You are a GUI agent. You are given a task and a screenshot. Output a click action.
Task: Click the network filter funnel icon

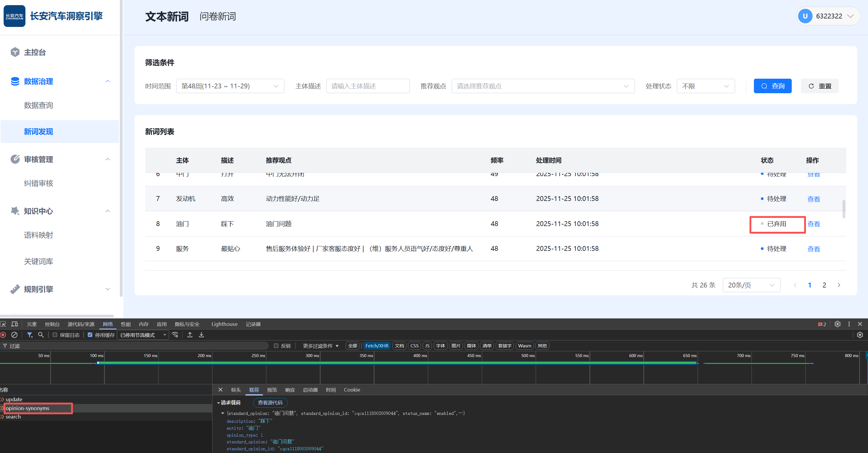coord(30,335)
